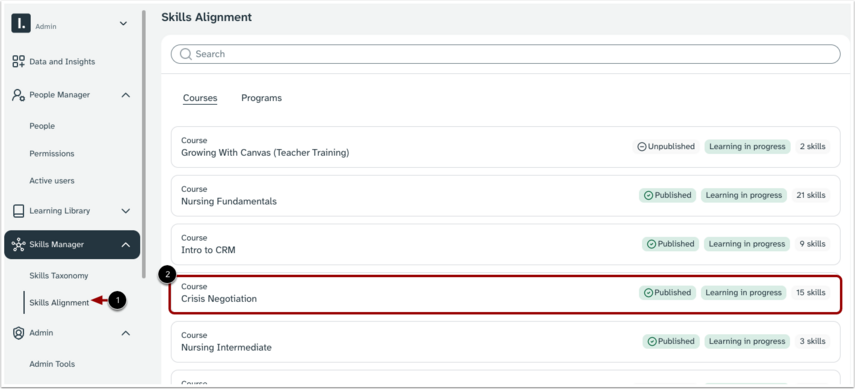The width and height of the screenshot is (855, 389).
Task: Click Learning in progress on Intro to CRM
Action: [x=747, y=244]
